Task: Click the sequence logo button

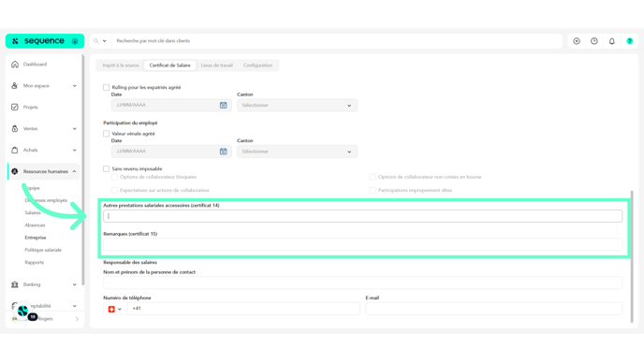Action: point(45,41)
